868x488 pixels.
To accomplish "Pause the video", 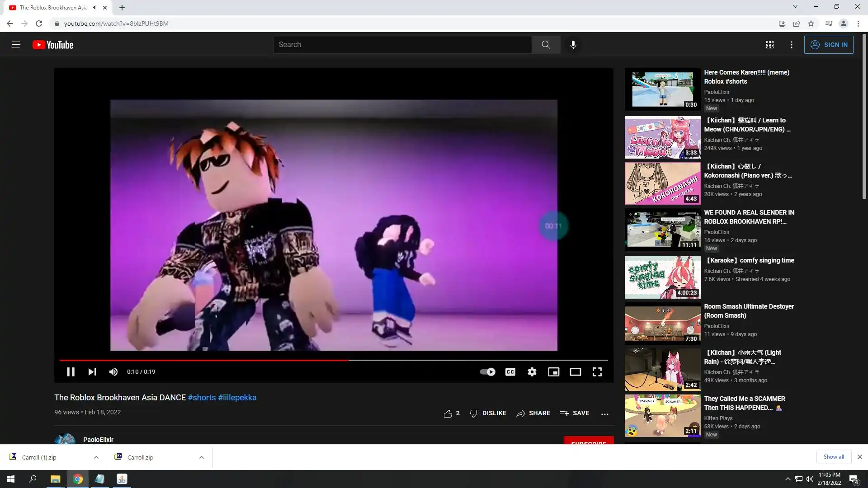I will point(71,372).
